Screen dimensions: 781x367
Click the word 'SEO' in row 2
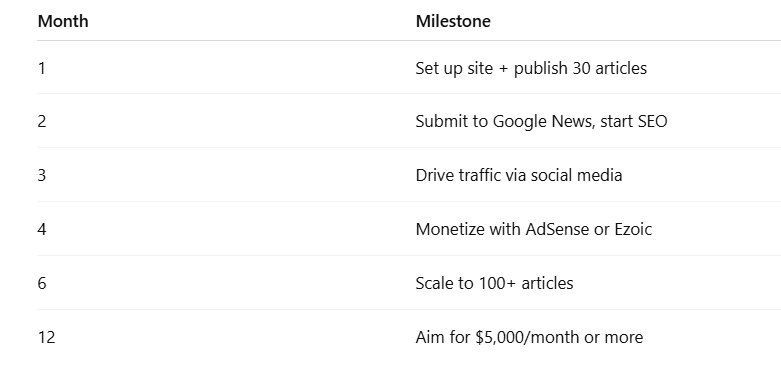tap(651, 122)
